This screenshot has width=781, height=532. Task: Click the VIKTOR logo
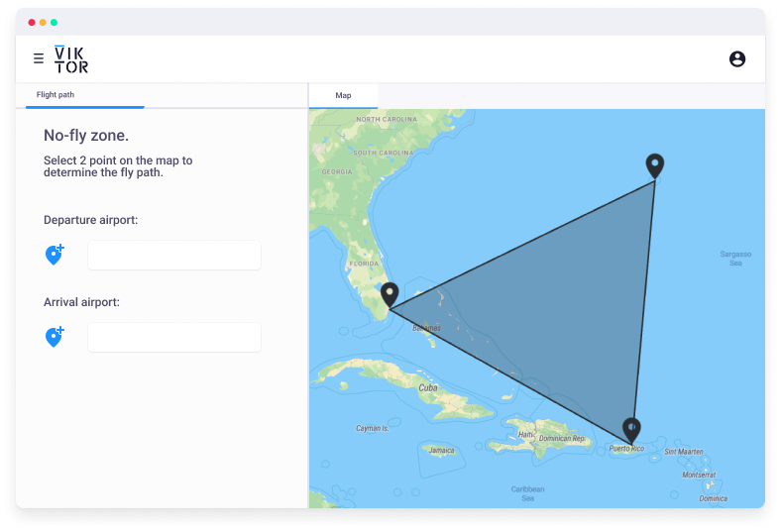[x=71, y=59]
